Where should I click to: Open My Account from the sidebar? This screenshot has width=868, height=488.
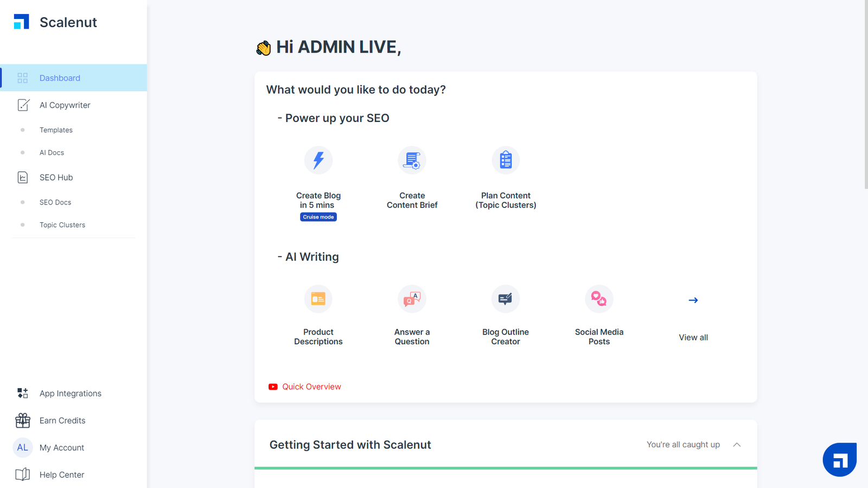point(62,448)
